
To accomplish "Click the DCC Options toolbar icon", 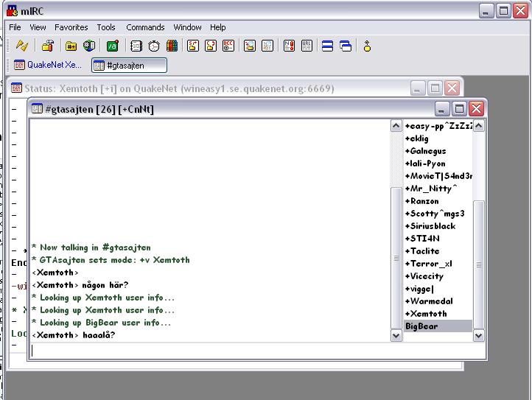I will click(229, 46).
